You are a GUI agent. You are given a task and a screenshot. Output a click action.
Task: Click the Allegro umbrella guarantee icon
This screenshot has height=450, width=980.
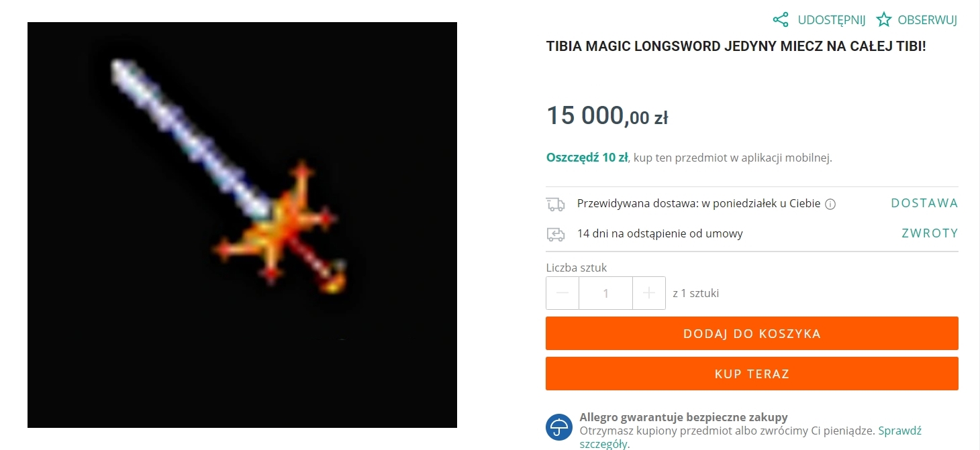click(x=559, y=427)
